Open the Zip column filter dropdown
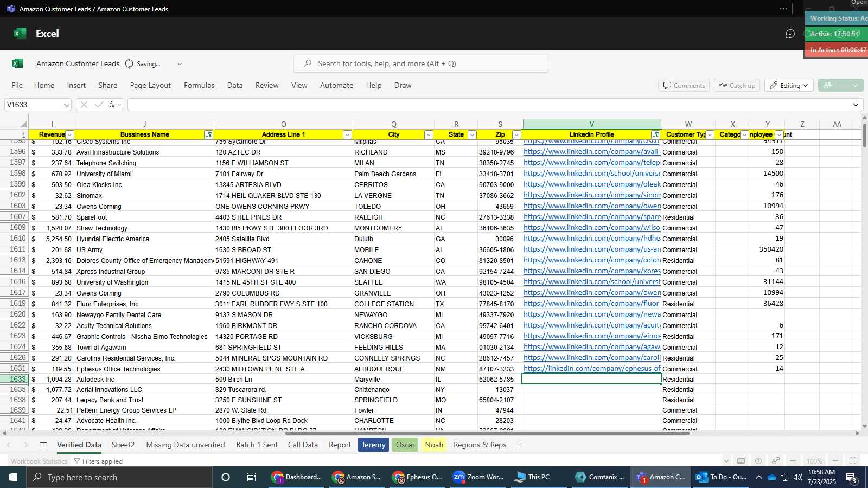 (x=516, y=134)
